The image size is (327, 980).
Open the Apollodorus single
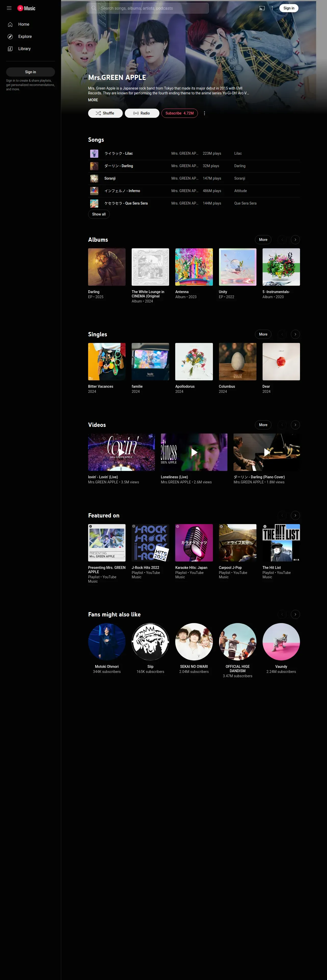point(194,362)
